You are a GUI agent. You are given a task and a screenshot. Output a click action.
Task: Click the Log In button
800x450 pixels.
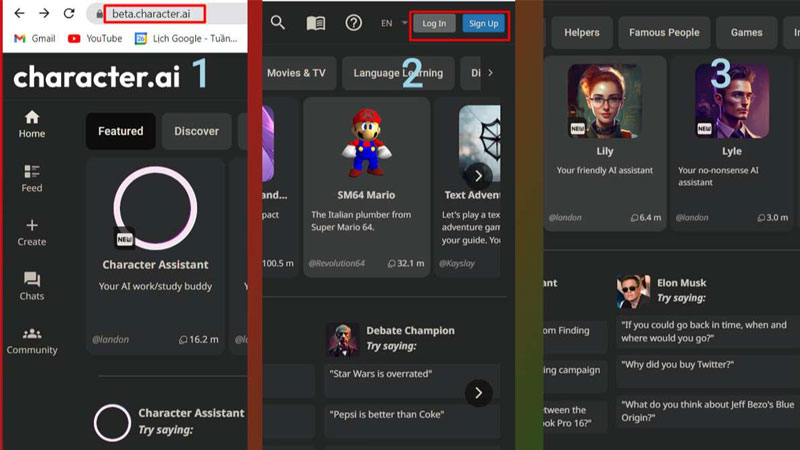coord(434,23)
